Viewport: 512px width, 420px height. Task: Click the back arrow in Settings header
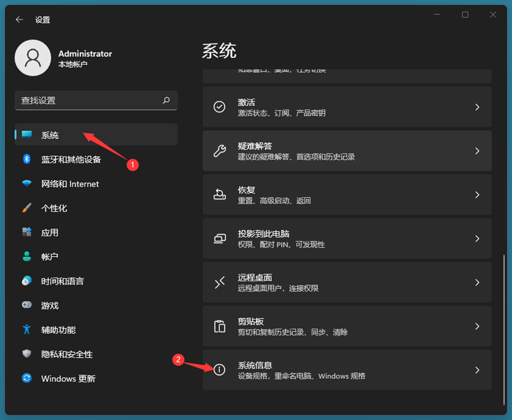[x=19, y=19]
